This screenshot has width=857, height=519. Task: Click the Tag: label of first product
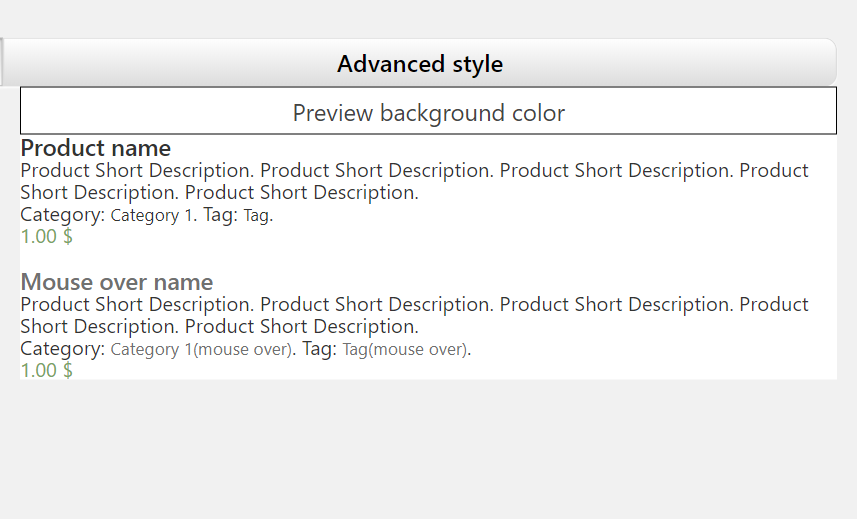(x=220, y=215)
